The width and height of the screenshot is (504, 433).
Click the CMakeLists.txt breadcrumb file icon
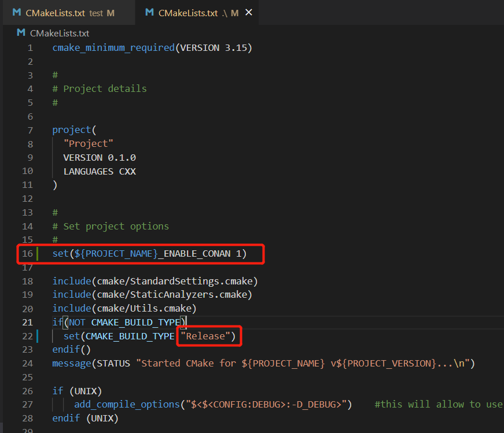(21, 33)
